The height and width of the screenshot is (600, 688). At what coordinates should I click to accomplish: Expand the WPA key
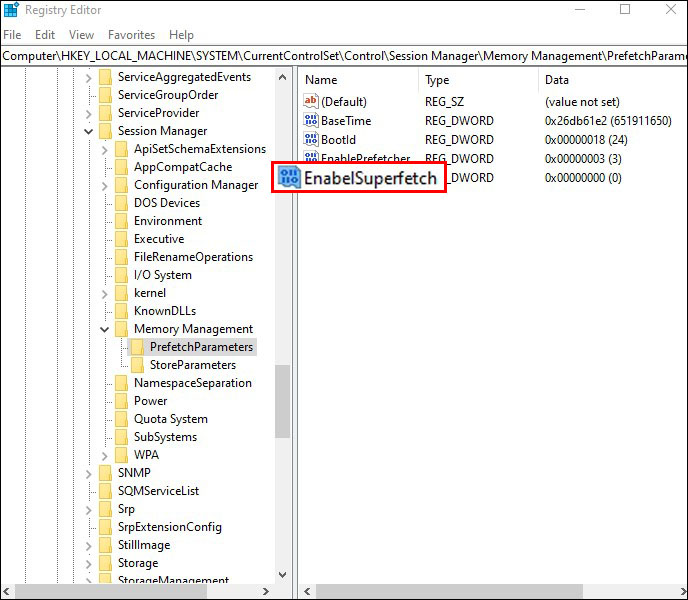click(104, 456)
